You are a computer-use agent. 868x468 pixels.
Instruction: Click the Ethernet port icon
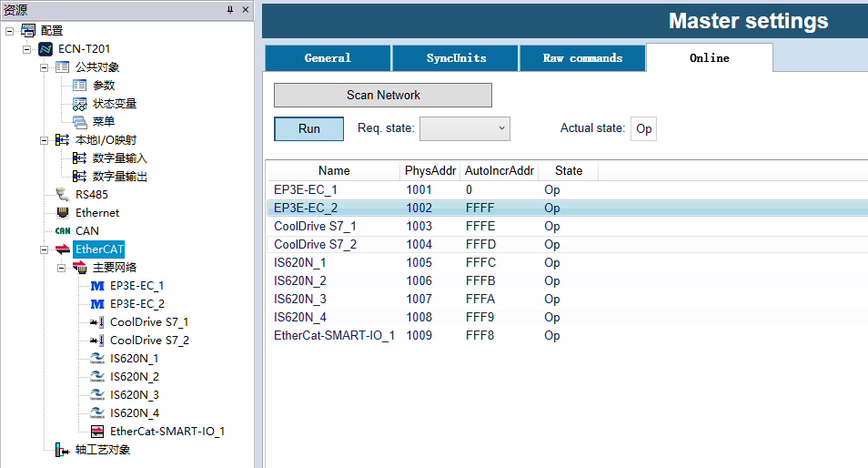[x=62, y=213]
